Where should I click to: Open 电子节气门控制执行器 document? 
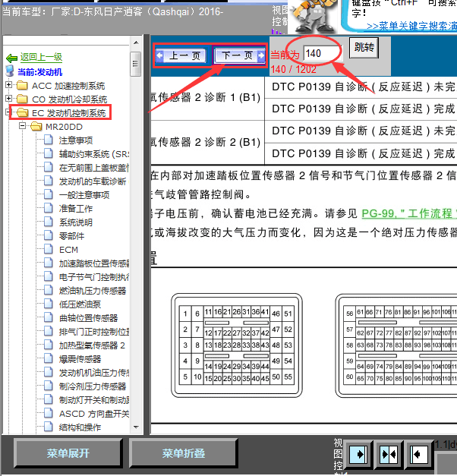[x=94, y=277]
